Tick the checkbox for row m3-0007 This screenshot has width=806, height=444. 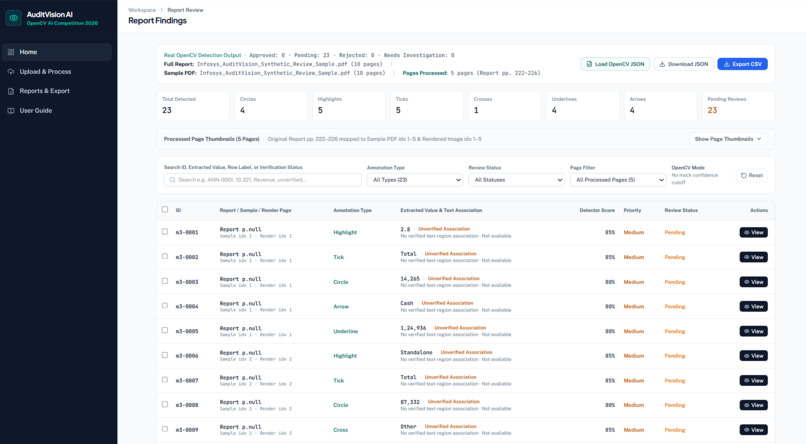[164, 380]
